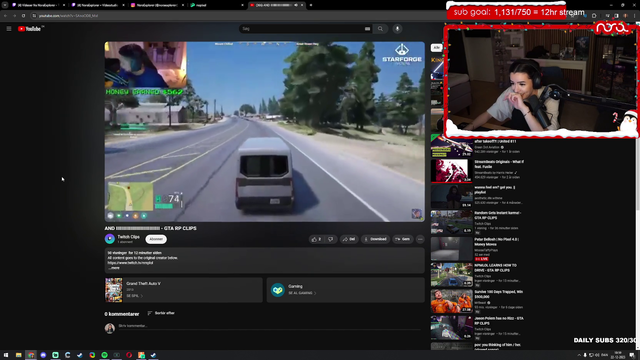This screenshot has height=360, width=640.
Task: Go back with browser back arrow
Action: (5, 16)
